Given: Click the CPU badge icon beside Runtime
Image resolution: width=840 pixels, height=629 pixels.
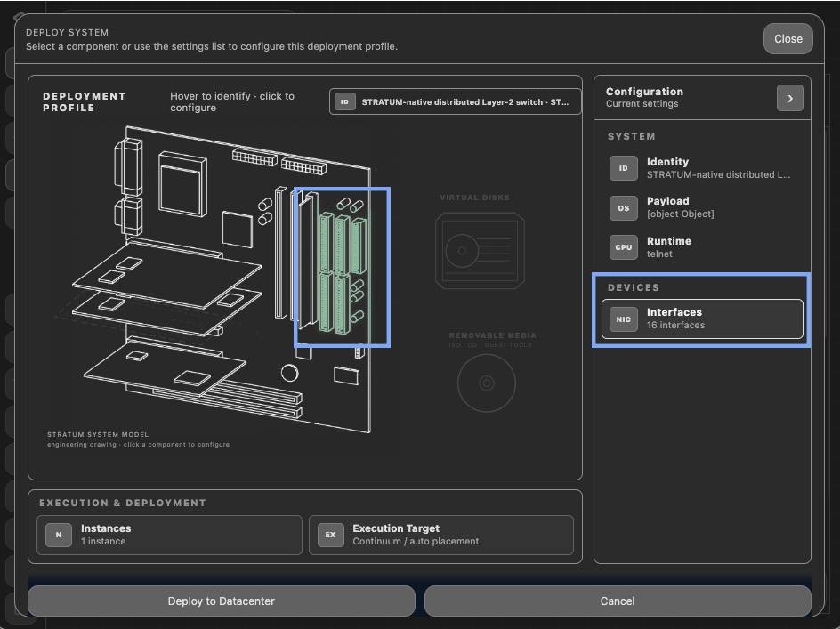Looking at the screenshot, I should [x=623, y=247].
